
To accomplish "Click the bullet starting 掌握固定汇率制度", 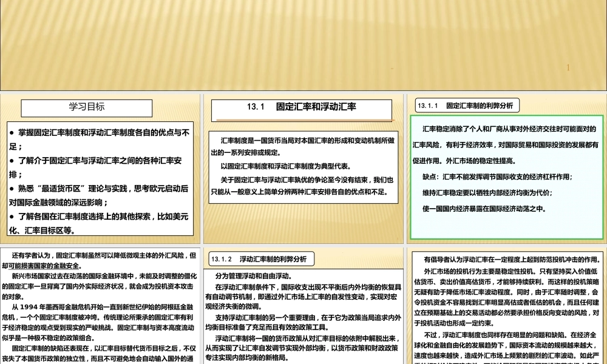I will (x=100, y=140).
